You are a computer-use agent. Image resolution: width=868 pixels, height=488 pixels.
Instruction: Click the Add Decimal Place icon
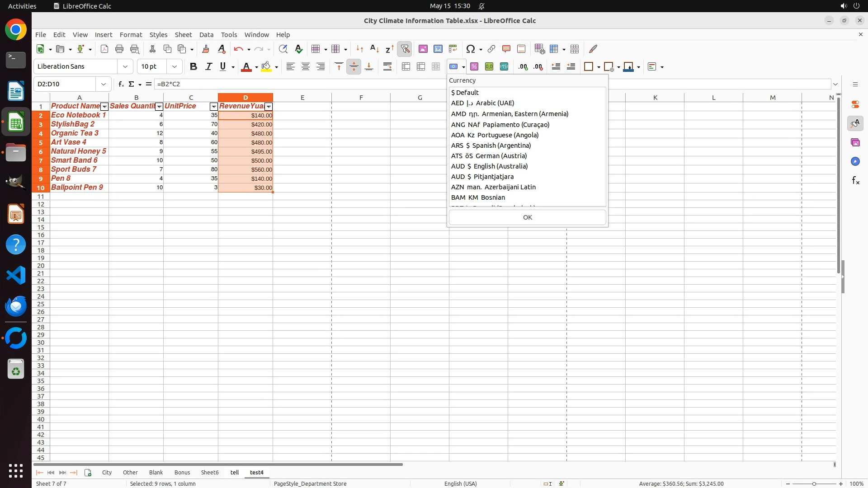coord(523,66)
